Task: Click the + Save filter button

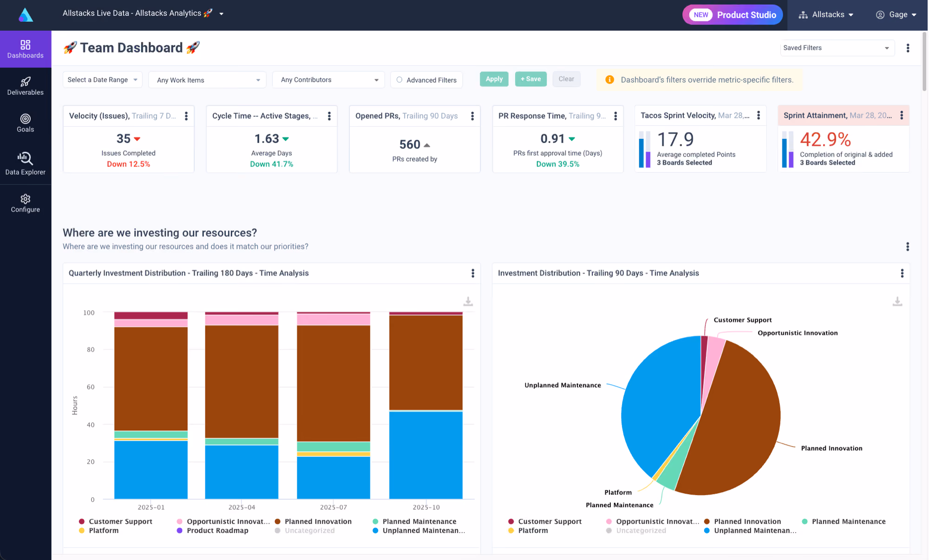Action: (530, 79)
